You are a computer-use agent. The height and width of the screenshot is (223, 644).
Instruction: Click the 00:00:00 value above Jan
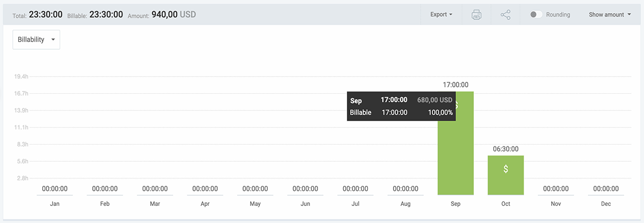54,189
